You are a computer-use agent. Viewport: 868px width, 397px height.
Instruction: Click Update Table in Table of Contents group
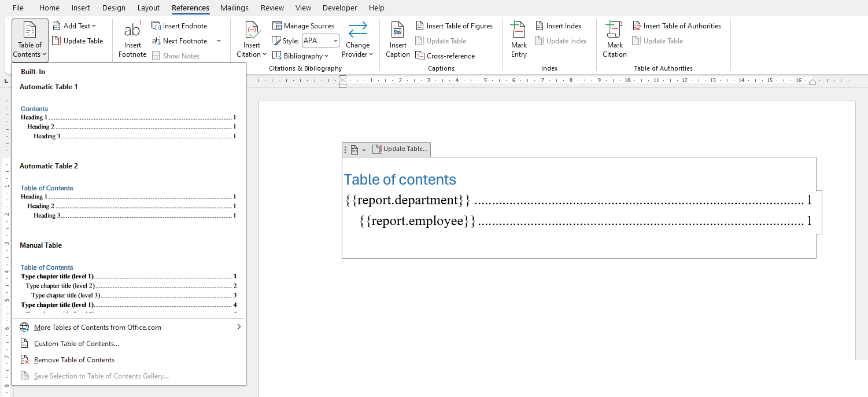(77, 41)
